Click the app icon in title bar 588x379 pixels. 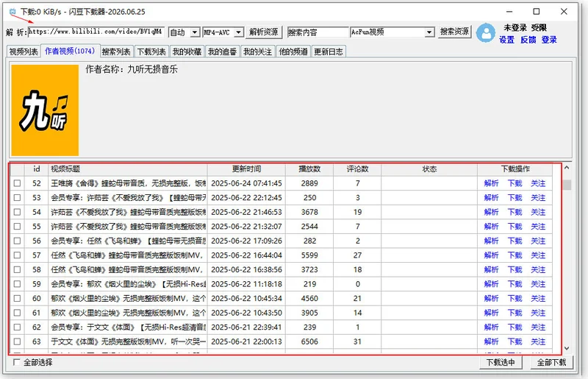pos(12,12)
